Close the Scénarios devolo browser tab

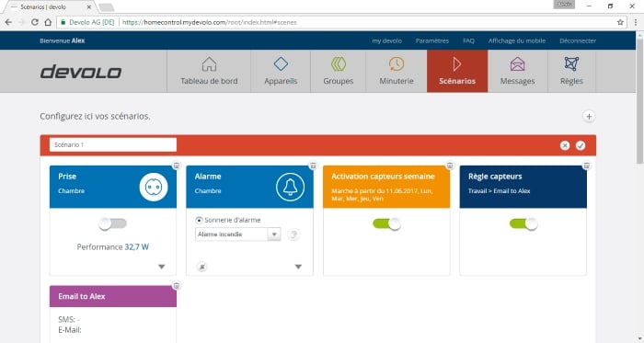pos(89,7)
